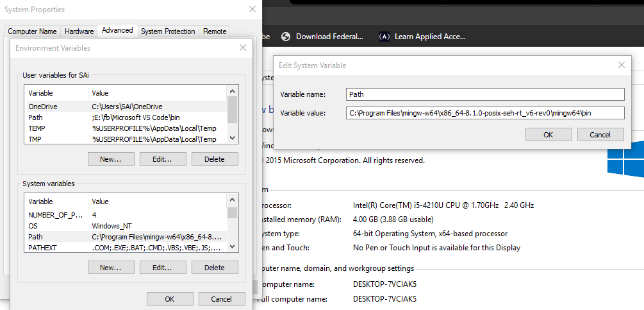644x310 pixels.
Task: Click the up arrow of System variables scrollbar
Action: click(x=232, y=200)
